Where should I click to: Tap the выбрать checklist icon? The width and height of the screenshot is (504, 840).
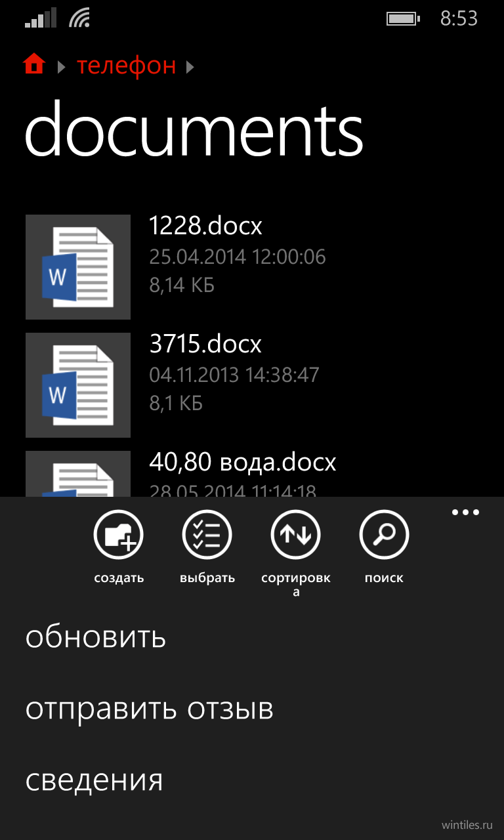tap(207, 535)
